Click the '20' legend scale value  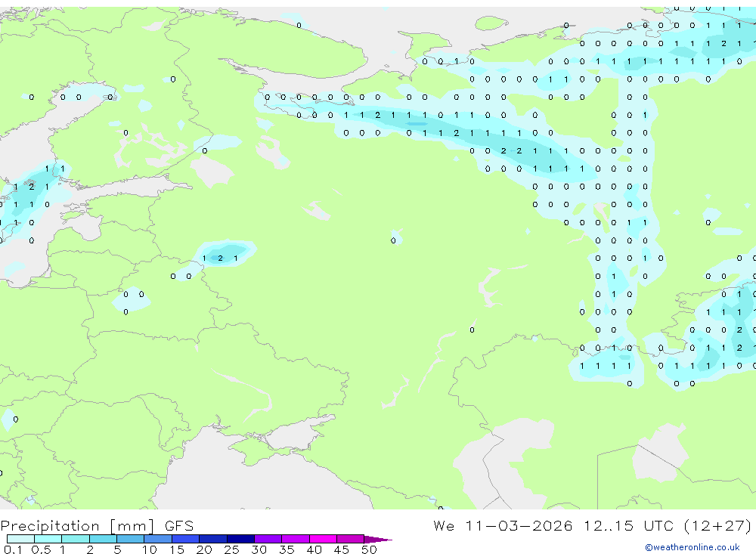204,549
